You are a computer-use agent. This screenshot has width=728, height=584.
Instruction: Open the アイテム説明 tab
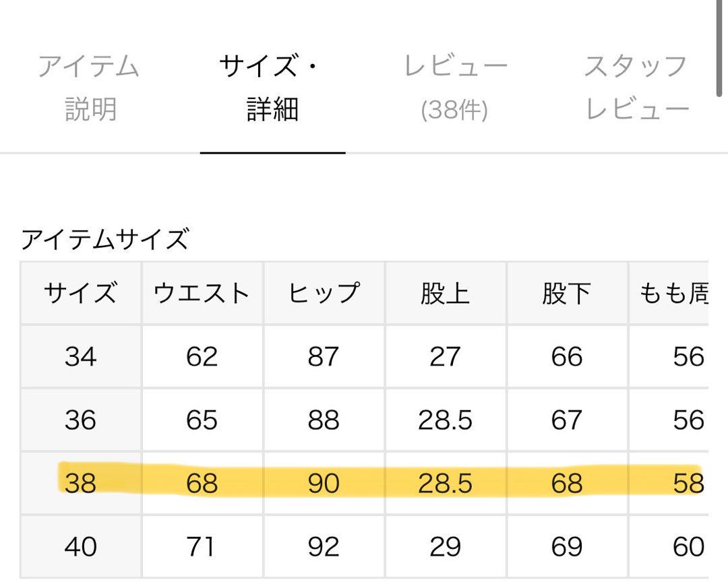point(90,88)
